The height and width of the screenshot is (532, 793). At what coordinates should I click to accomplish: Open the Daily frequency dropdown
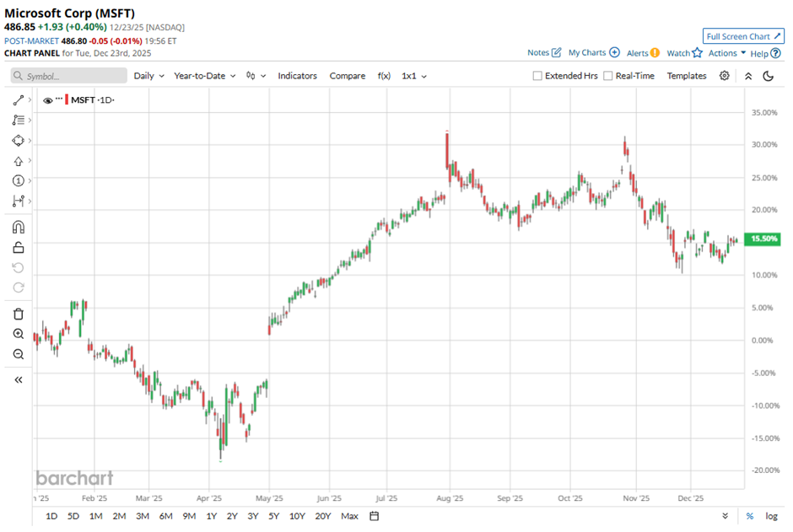point(148,76)
